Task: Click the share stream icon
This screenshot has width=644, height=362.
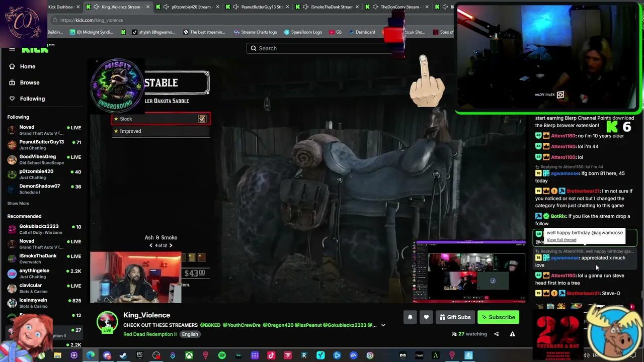Action: (496, 334)
